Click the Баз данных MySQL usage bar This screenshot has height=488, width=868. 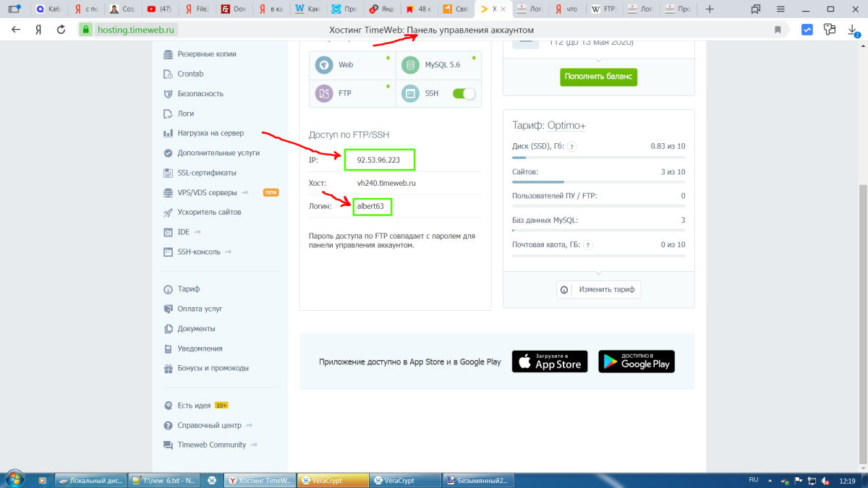point(598,231)
